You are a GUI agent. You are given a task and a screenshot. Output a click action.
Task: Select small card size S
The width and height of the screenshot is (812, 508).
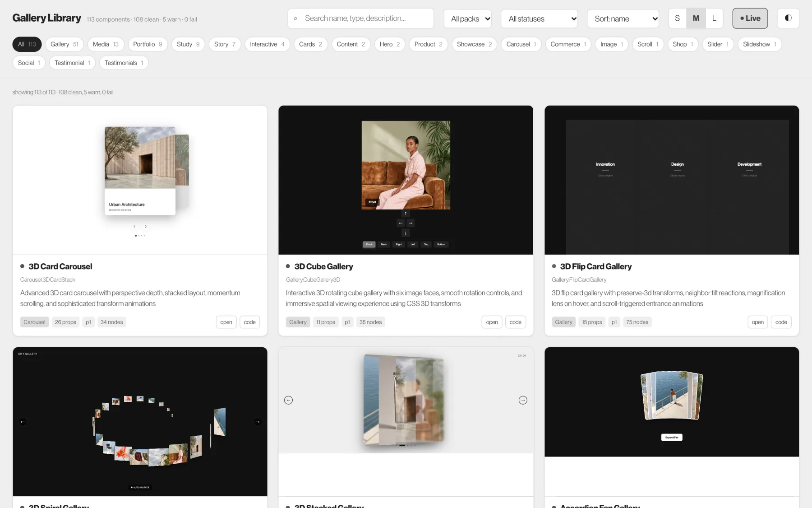(677, 18)
